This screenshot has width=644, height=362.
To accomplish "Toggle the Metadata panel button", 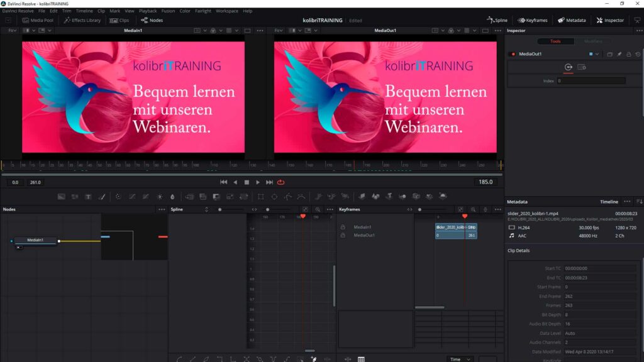I will coord(571,20).
